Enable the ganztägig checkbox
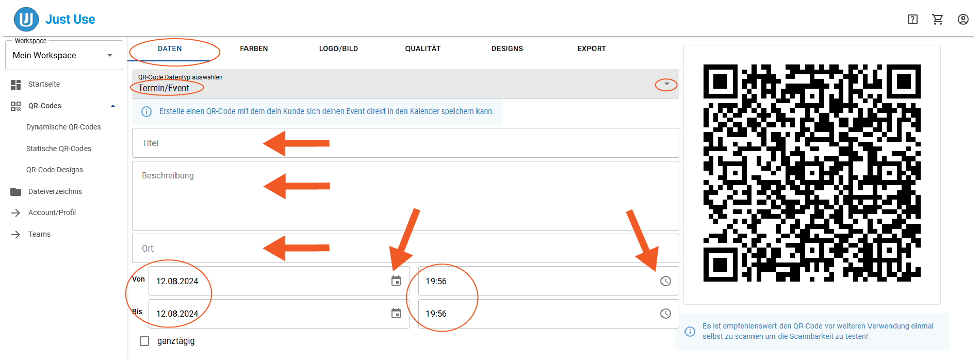 145,341
